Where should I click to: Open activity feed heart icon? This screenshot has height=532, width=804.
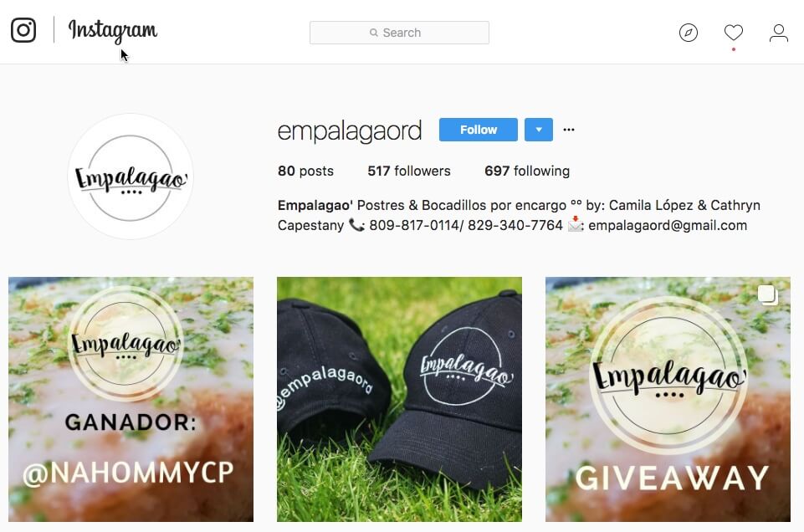(x=733, y=33)
